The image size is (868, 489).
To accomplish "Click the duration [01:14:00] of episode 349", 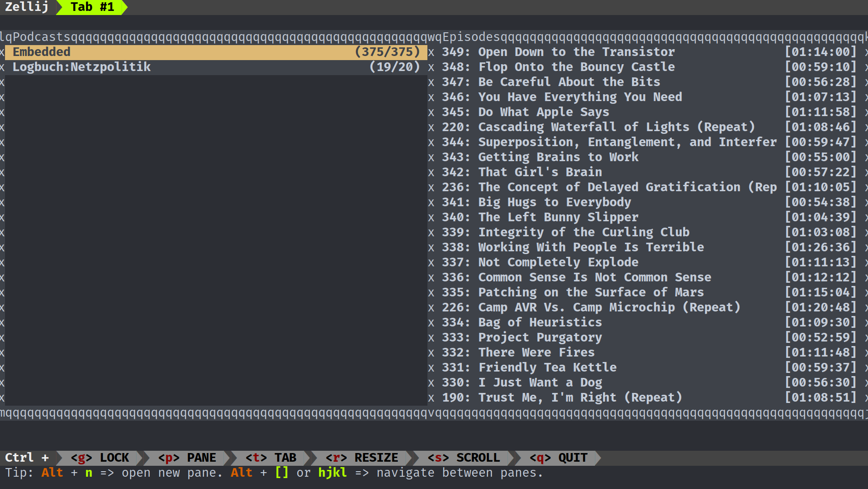I will (821, 52).
